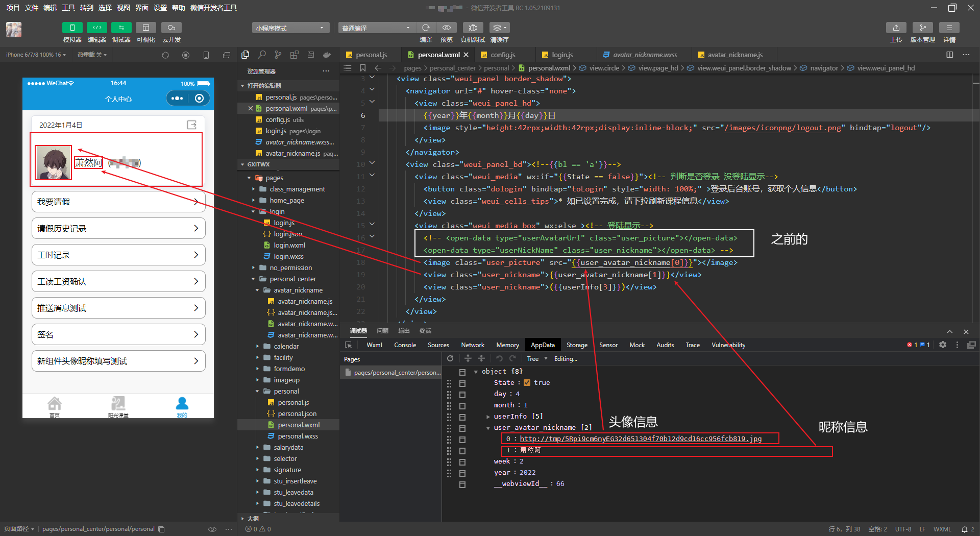Open search in the sidebar
Viewport: 980px width, 536px height.
click(x=262, y=55)
